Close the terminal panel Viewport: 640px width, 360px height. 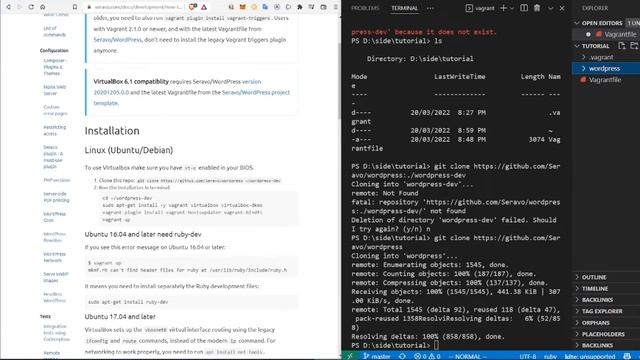562,8
